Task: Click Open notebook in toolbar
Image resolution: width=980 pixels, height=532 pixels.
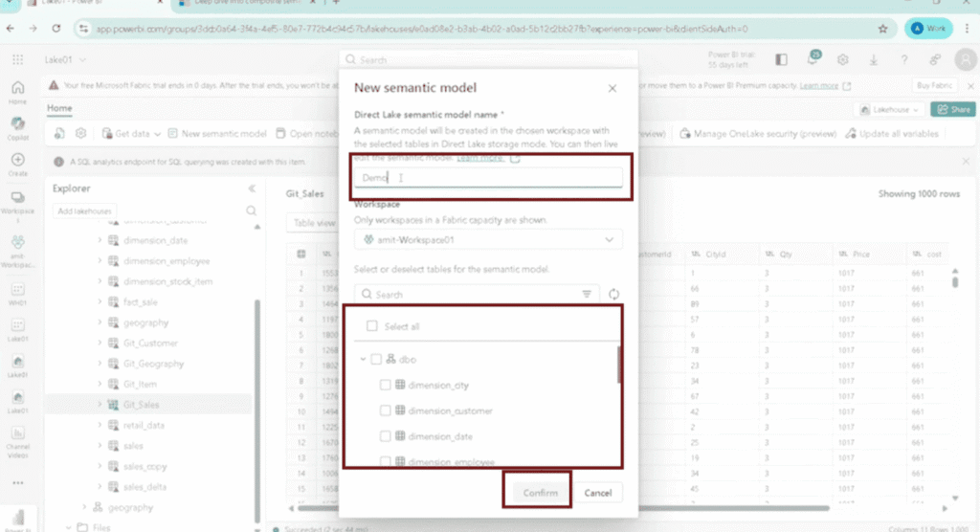Action: pos(307,133)
